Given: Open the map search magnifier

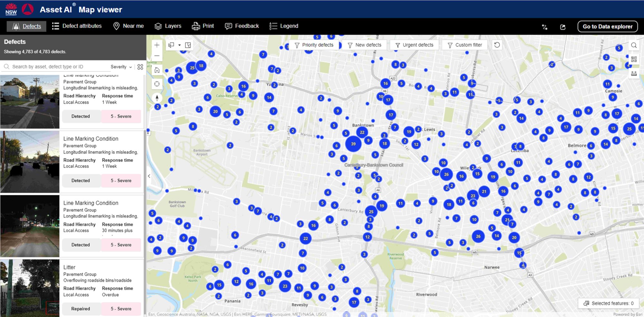Looking at the screenshot, I should pyautogui.click(x=634, y=45).
